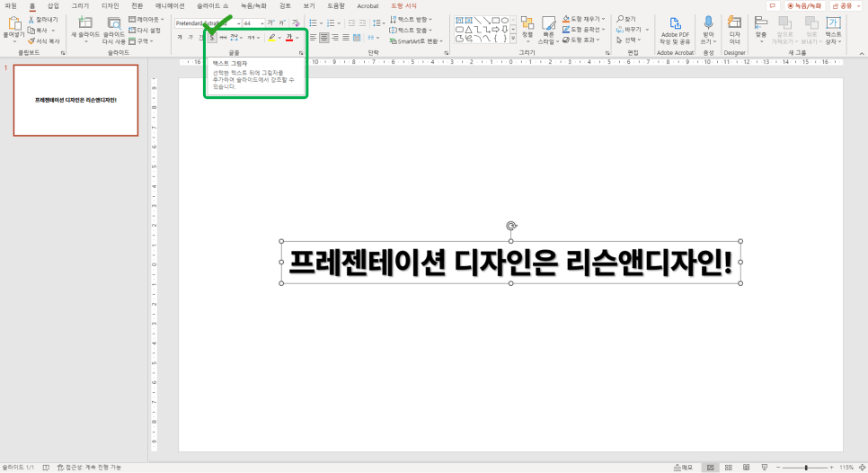Screen dimensions: 868x473
Task: Select the oval shape in shapes gallery
Action: tap(505, 21)
